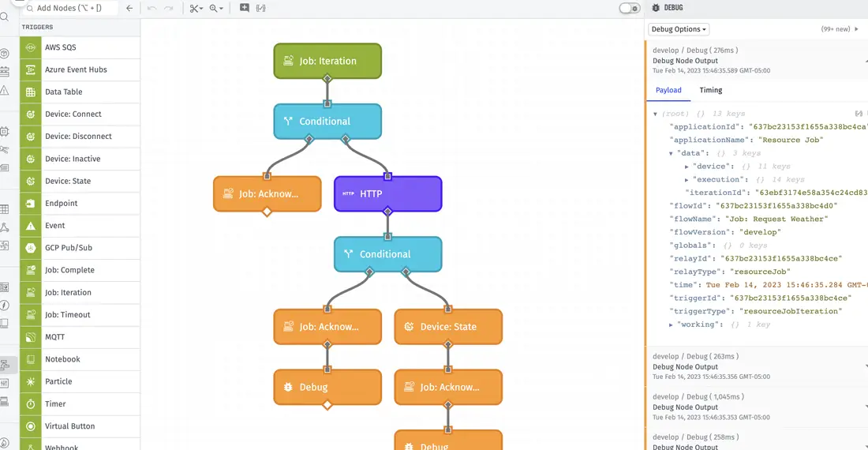The width and height of the screenshot is (868, 450).
Task: Open the scissors cut tool menu
Action: [x=196, y=9]
